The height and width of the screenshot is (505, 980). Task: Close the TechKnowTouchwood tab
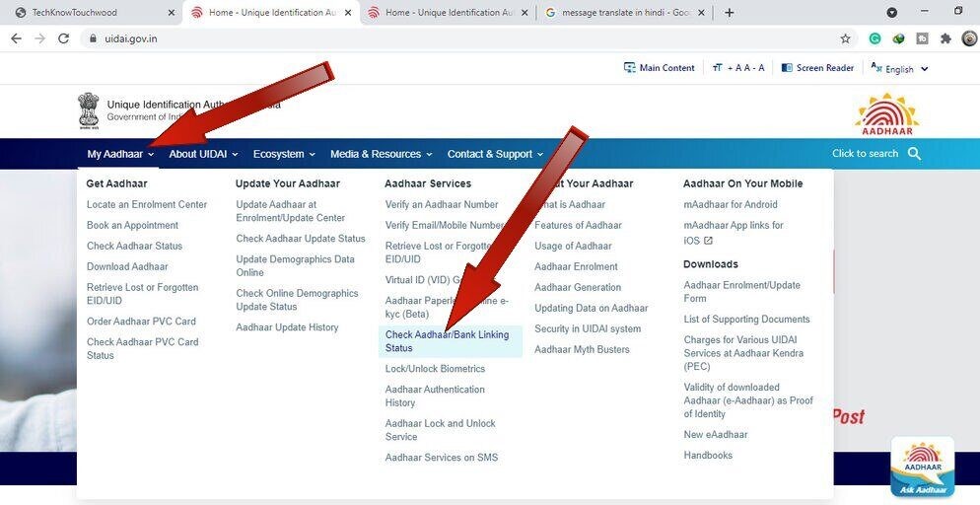[x=172, y=13]
